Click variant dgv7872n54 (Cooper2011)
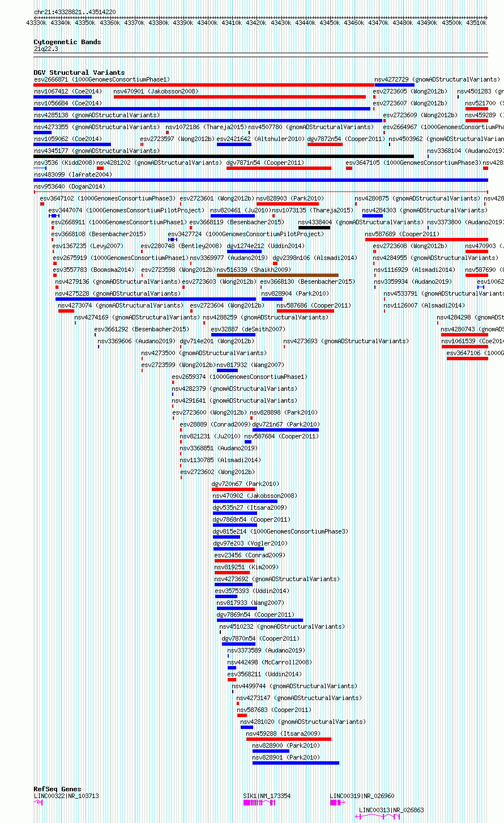The image size is (504, 823). [x=346, y=139]
